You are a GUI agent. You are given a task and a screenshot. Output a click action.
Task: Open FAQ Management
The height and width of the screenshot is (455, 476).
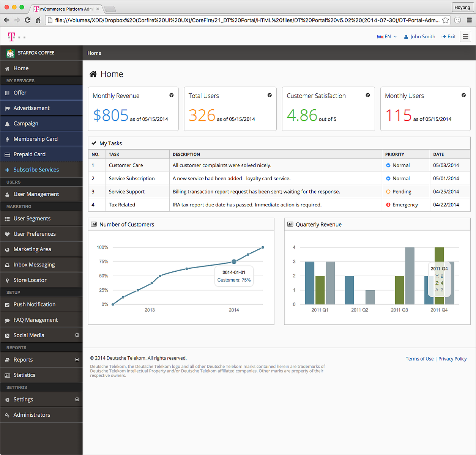point(41,320)
